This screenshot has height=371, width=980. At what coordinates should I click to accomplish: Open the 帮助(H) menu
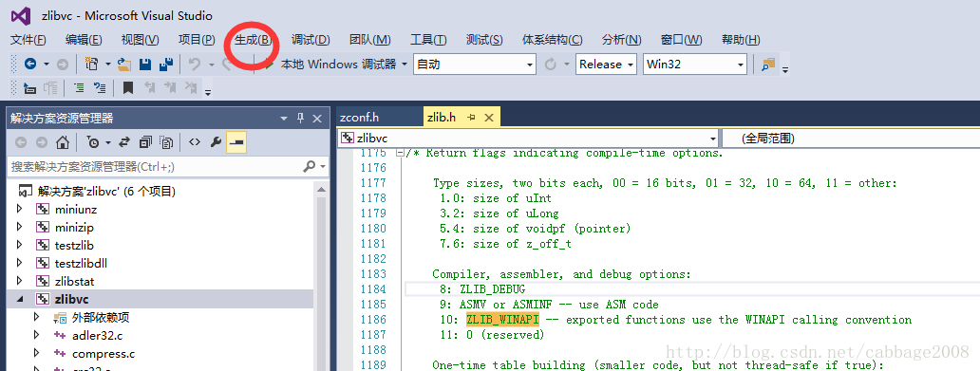click(741, 40)
